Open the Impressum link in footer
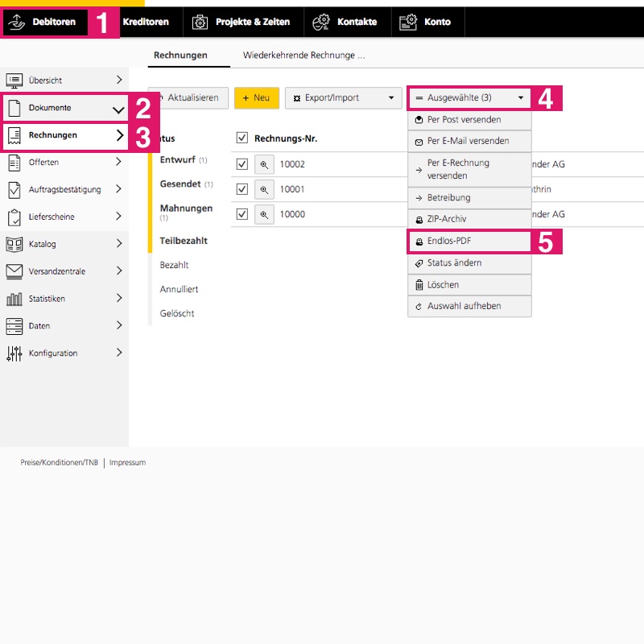The width and height of the screenshot is (644, 644). coord(127,463)
